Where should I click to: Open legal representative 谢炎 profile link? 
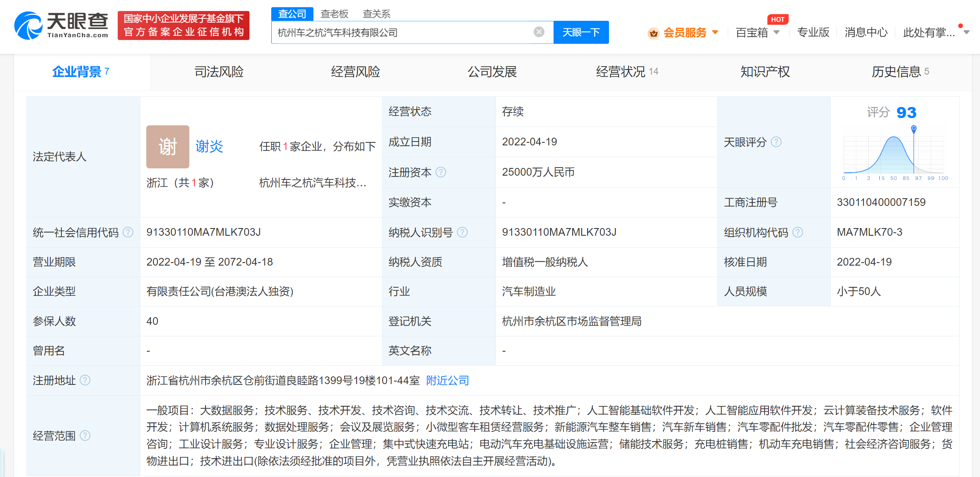209,147
